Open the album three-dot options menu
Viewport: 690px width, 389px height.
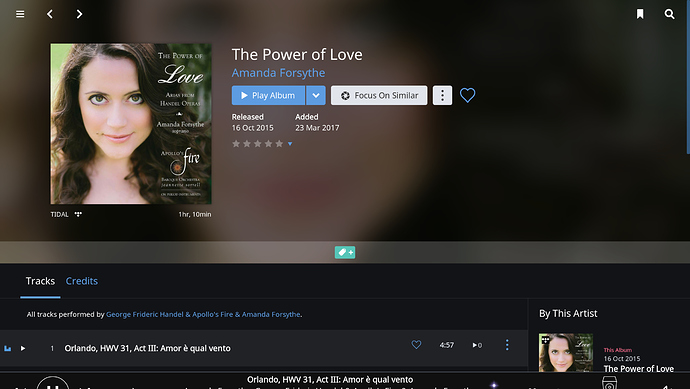[442, 95]
